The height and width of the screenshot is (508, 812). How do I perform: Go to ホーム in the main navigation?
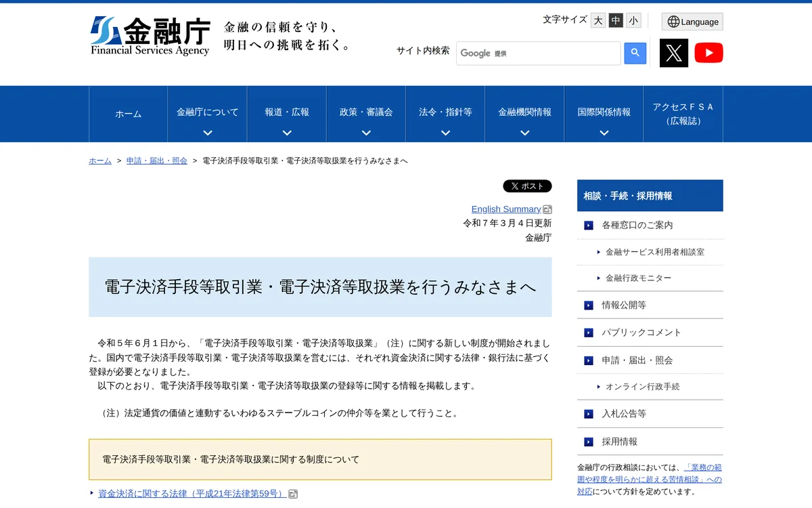pos(129,114)
